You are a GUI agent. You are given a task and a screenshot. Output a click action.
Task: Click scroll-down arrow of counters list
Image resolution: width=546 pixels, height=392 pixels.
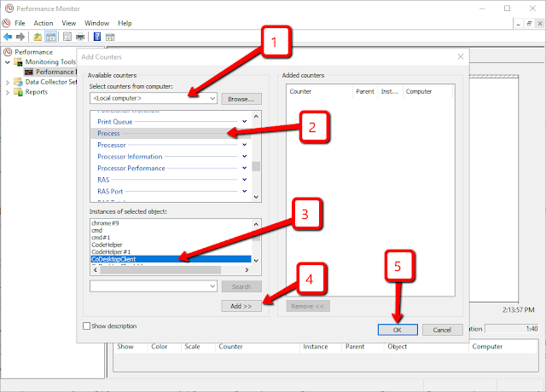tap(256, 197)
